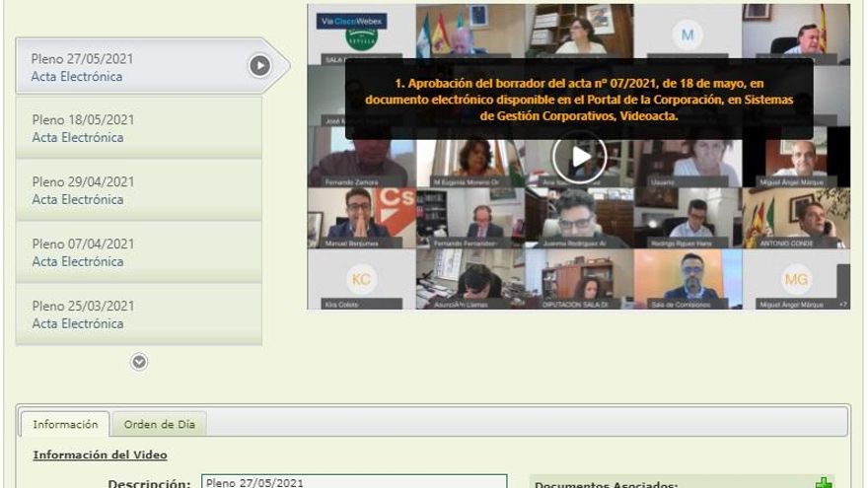Click the Información del Video heading
Viewport: 868px width, 488px height.
tap(101, 454)
